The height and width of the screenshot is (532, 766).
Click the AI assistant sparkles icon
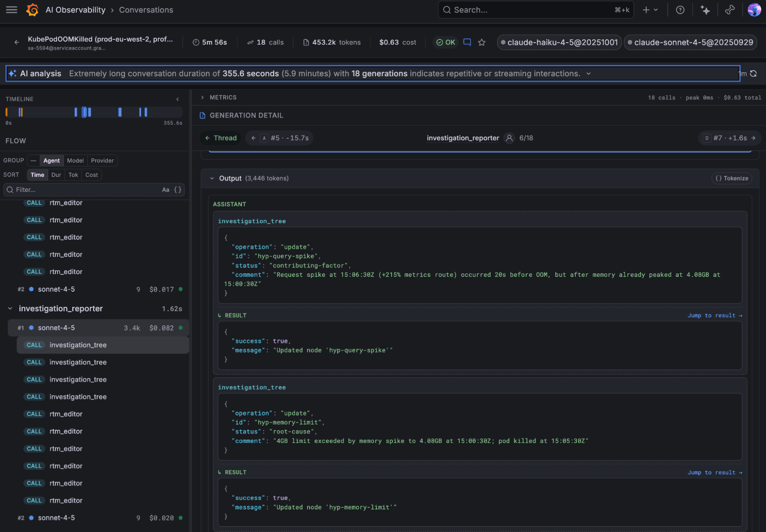click(x=705, y=10)
